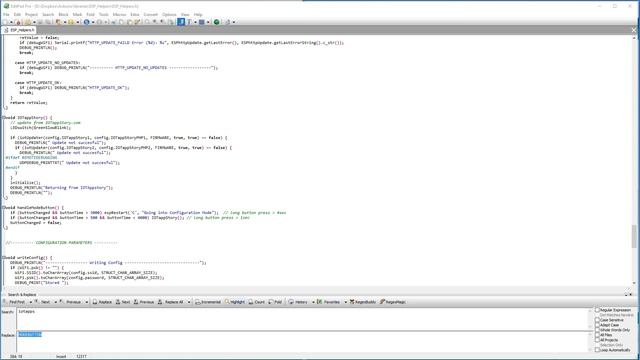Click the Count matches button

(x=257, y=302)
